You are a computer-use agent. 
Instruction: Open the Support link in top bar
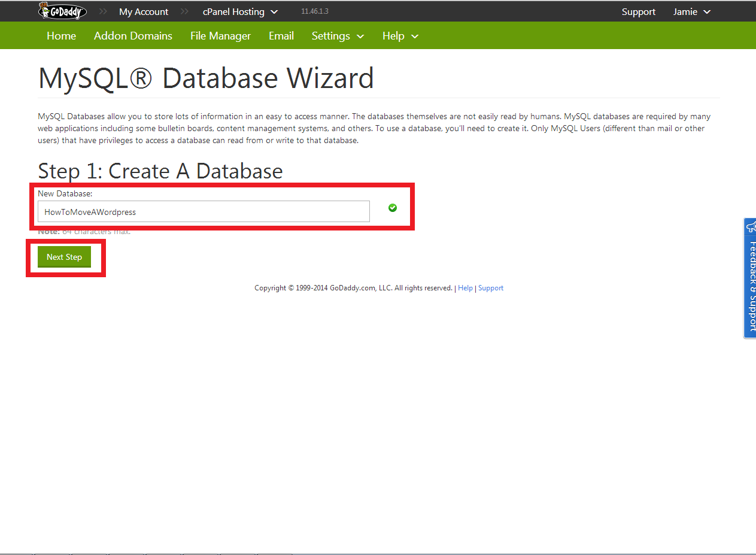coord(639,12)
